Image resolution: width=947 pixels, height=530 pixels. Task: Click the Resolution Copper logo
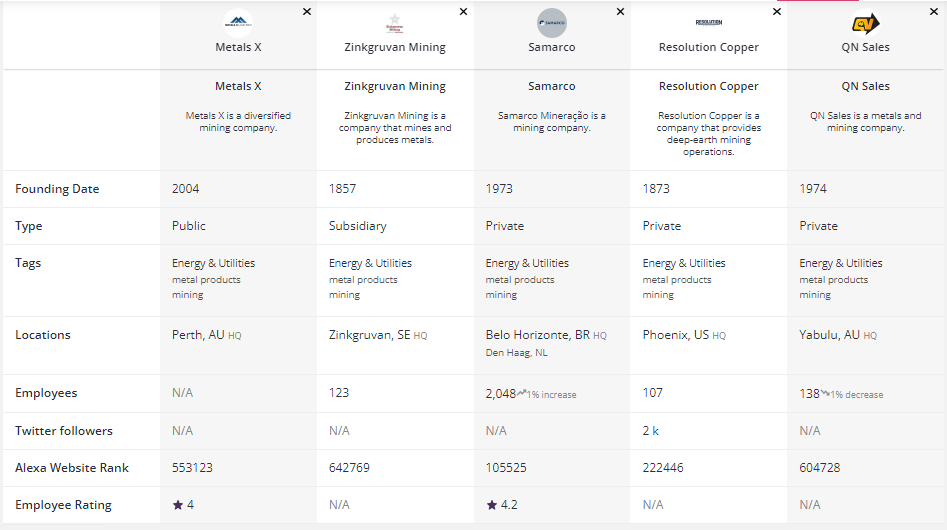click(x=708, y=22)
